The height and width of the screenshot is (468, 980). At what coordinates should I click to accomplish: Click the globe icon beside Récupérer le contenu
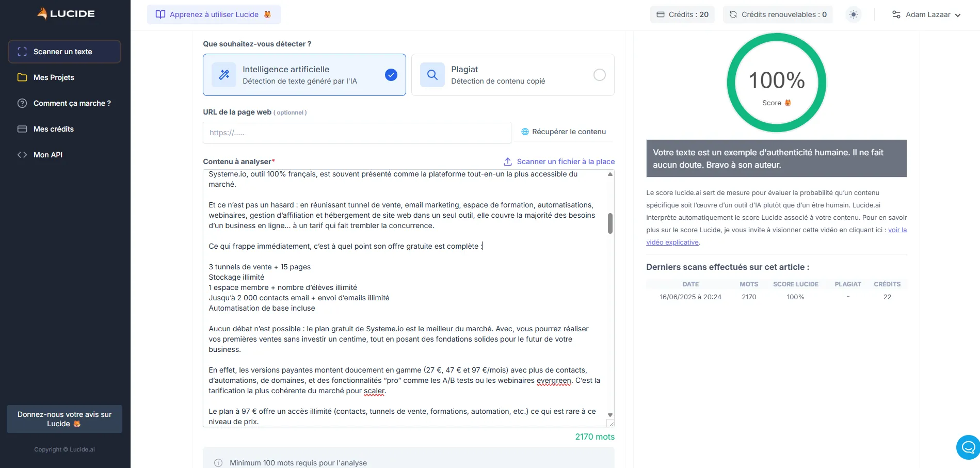click(525, 132)
